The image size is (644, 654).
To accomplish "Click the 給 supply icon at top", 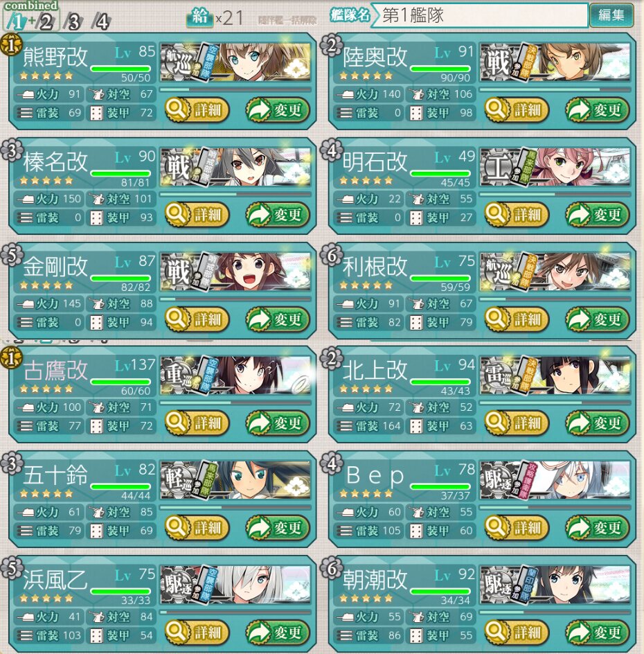I will 199,17.
